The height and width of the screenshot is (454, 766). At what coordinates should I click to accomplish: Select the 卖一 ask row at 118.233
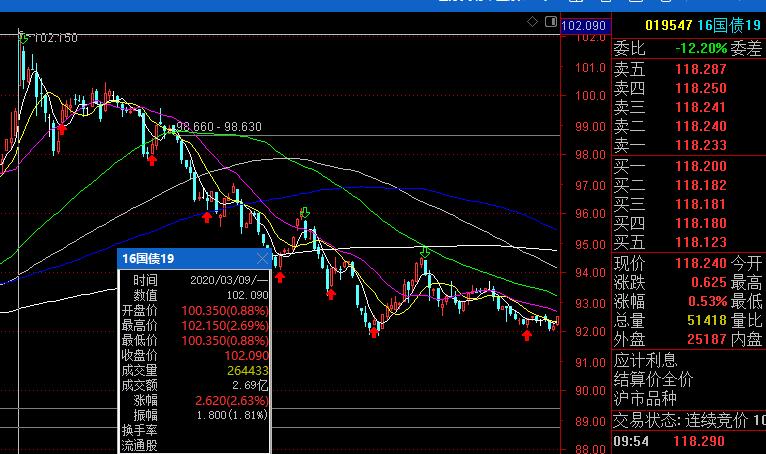686,145
